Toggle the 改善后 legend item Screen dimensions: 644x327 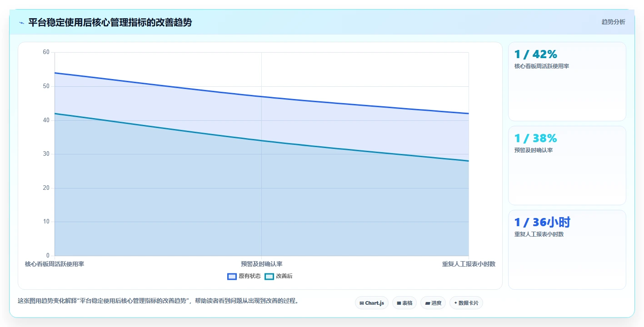click(x=279, y=276)
